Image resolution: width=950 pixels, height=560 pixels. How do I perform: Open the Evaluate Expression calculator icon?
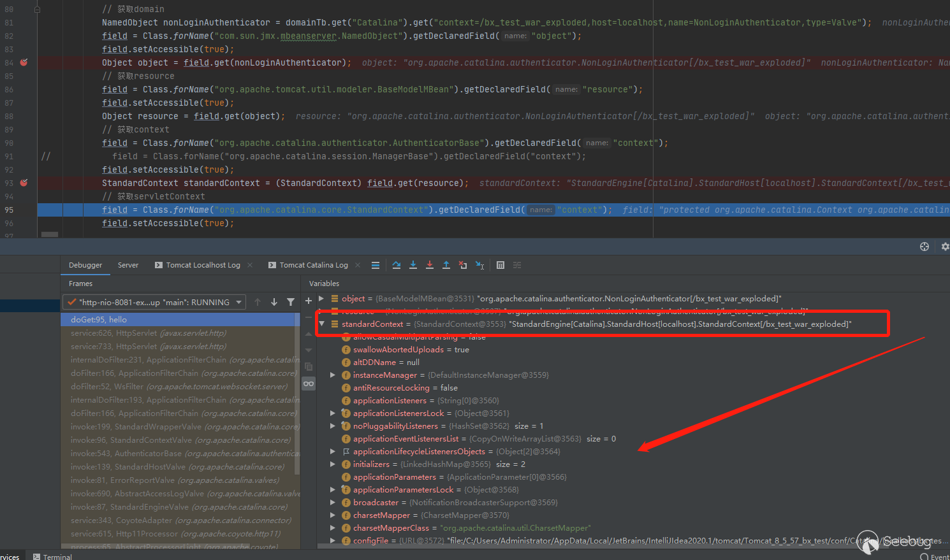(501, 265)
